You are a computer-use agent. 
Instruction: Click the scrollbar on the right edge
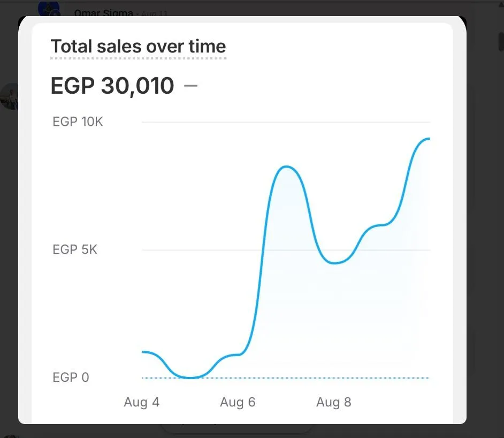(501, 40)
